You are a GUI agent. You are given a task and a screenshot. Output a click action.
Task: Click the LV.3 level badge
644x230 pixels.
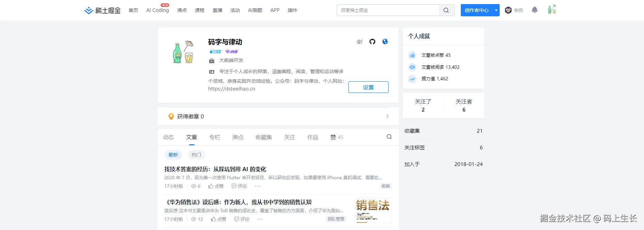[x=215, y=51]
